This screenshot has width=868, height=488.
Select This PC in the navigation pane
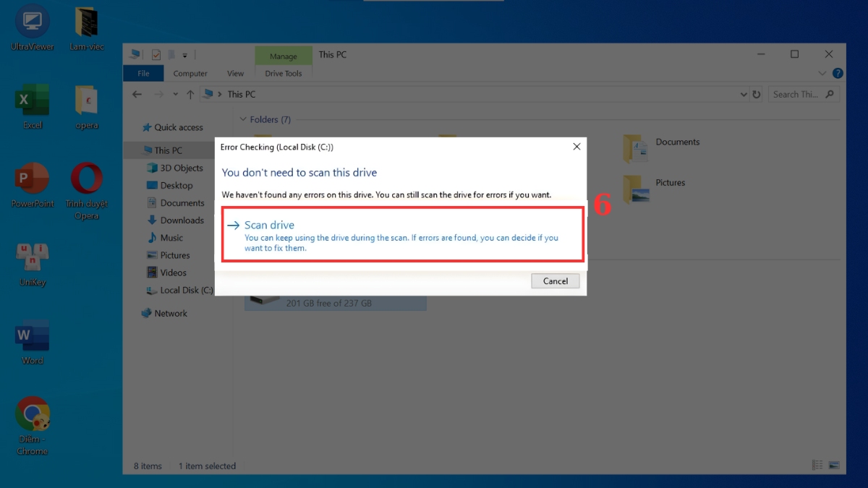(x=162, y=150)
